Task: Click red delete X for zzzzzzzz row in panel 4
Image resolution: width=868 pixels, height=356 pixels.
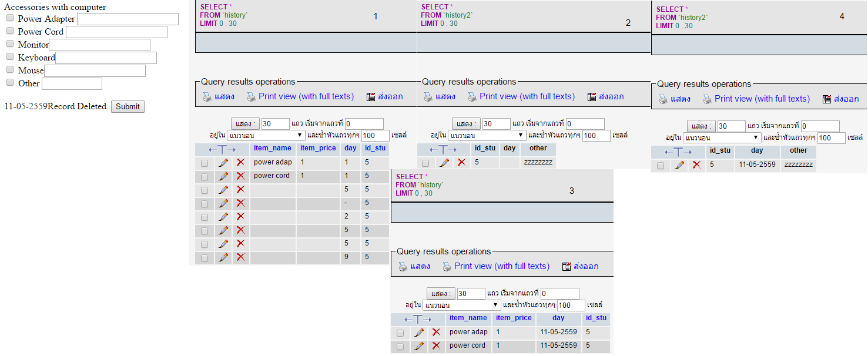Action: click(x=696, y=165)
